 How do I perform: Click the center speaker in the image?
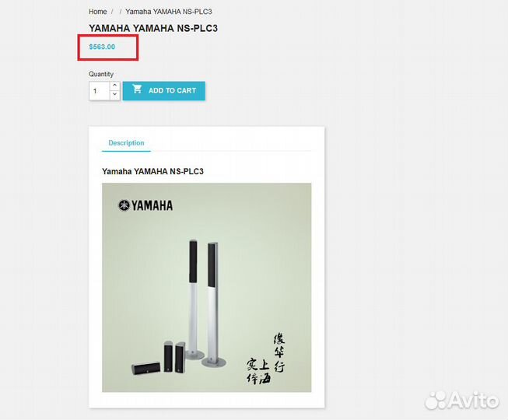pyautogui.click(x=145, y=368)
